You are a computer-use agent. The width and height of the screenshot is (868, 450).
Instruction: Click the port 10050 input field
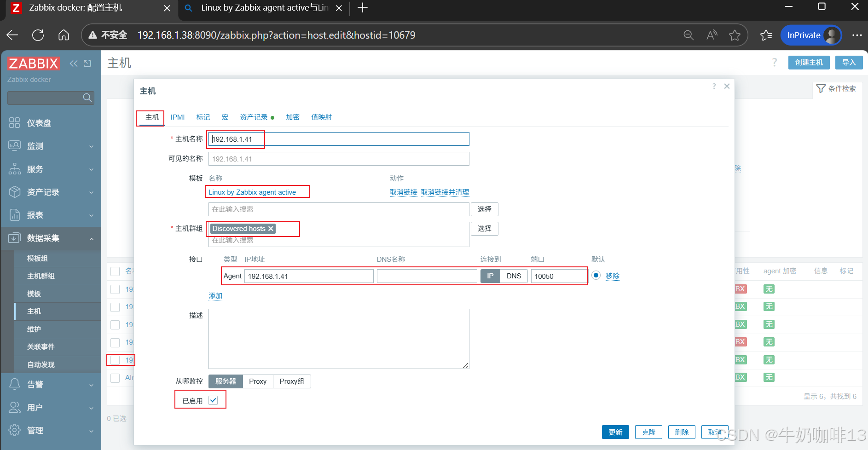point(559,276)
